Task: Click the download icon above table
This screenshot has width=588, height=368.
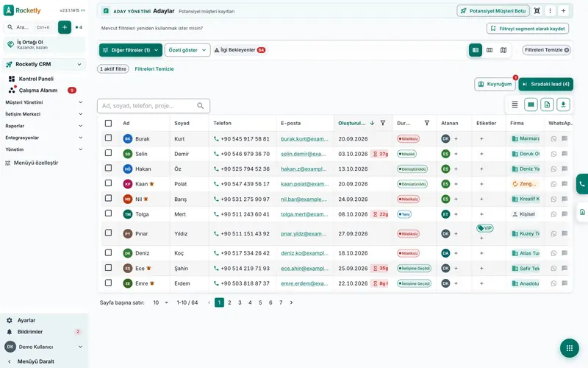Action: coord(563,105)
